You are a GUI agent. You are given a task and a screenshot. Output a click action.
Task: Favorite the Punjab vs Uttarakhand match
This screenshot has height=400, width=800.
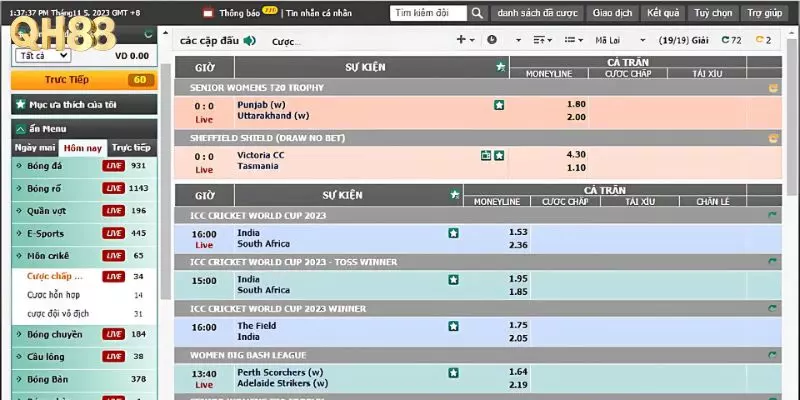pyautogui.click(x=499, y=105)
